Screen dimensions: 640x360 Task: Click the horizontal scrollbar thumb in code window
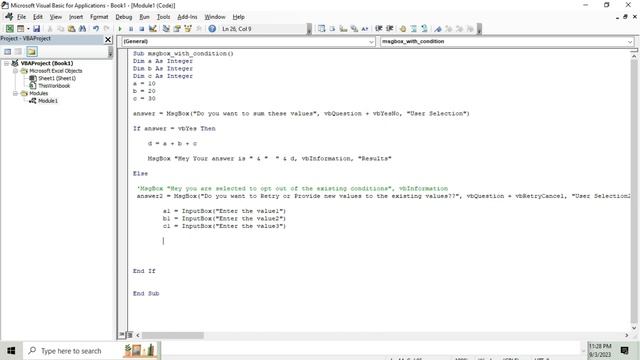173,335
